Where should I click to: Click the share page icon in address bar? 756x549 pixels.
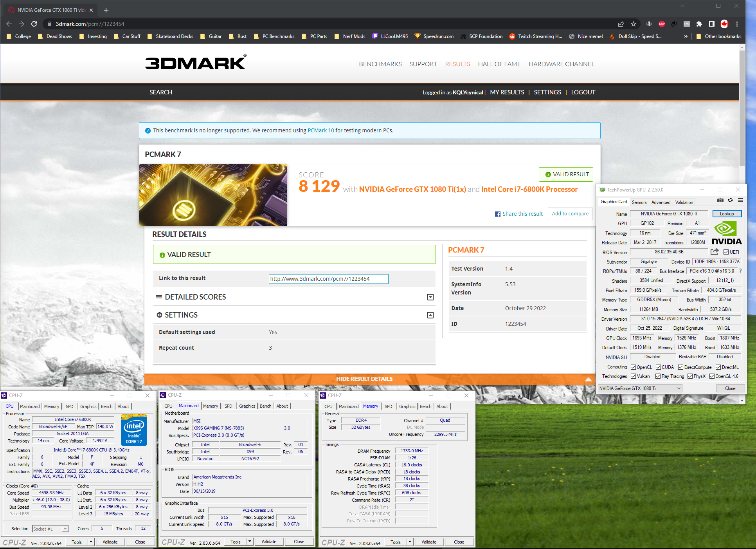pos(621,24)
